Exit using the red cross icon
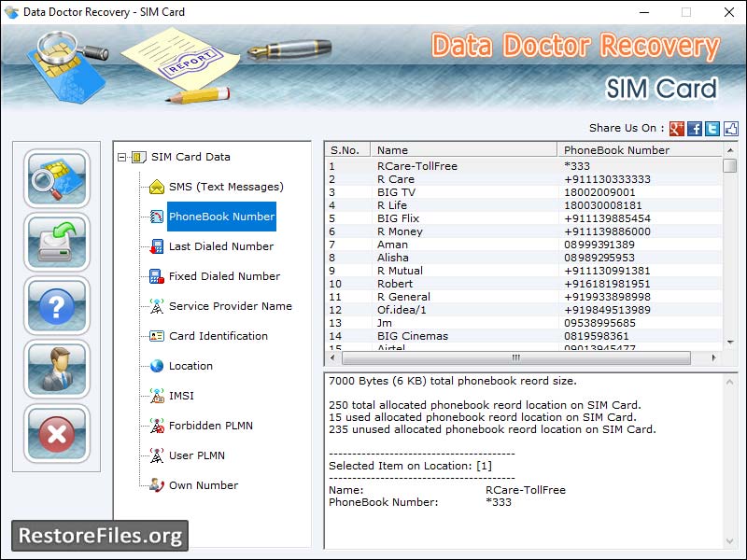Viewport: 747px width, 560px height. (56, 432)
